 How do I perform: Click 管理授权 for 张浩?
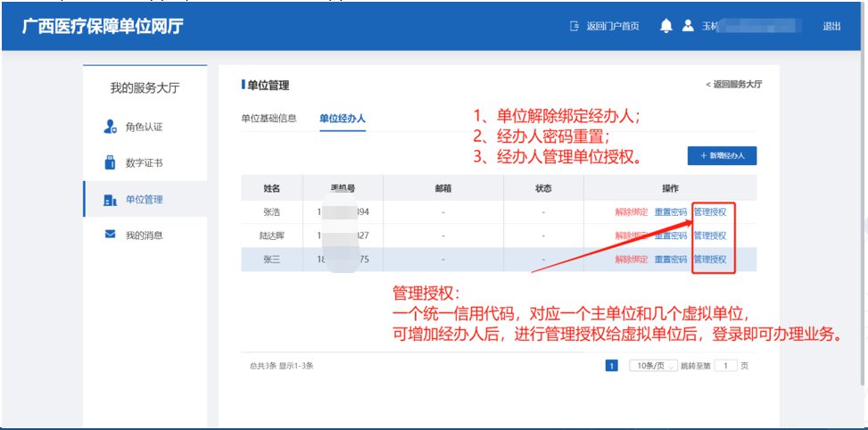pyautogui.click(x=709, y=212)
